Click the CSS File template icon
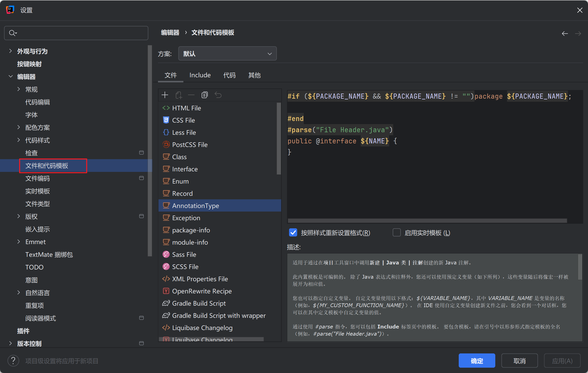588x373 pixels. point(166,120)
